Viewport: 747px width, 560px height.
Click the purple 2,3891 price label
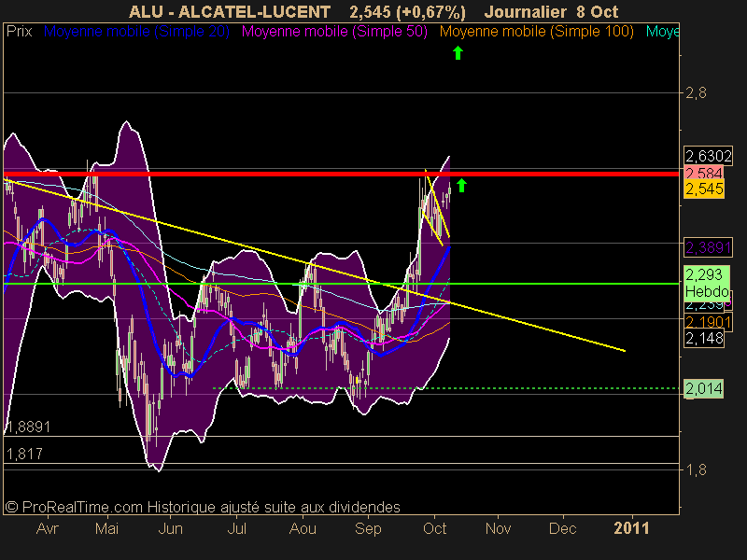tap(708, 247)
